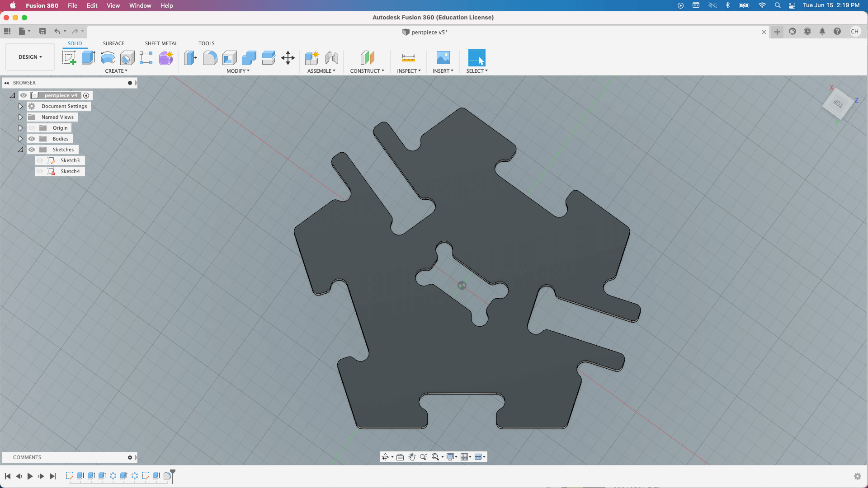This screenshot has width=868, height=488.
Task: Expand Document Settings node
Action: [x=20, y=106]
